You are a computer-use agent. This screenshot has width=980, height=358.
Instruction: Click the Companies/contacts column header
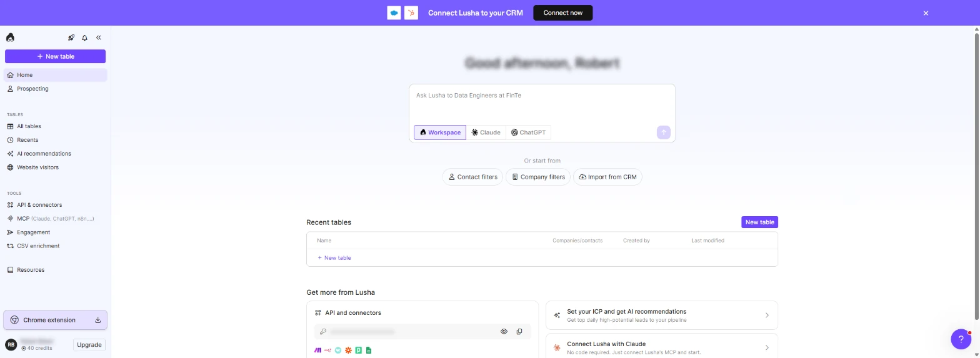[577, 241]
